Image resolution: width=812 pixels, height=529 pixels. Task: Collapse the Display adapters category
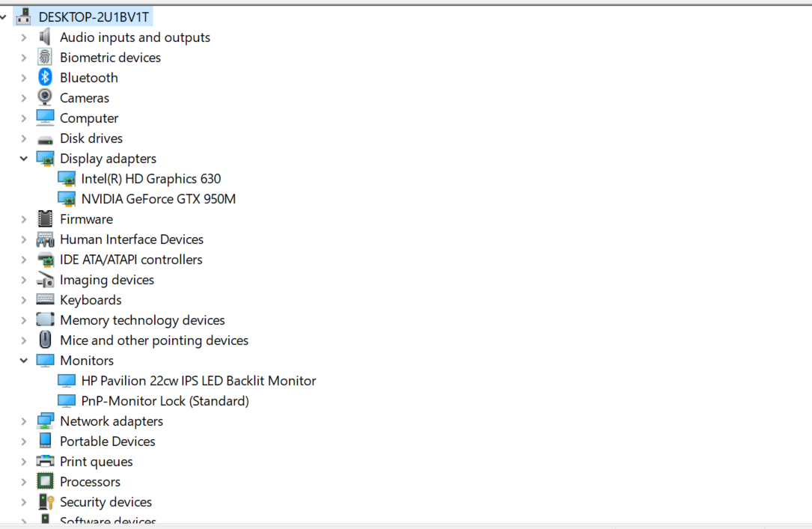(24, 159)
